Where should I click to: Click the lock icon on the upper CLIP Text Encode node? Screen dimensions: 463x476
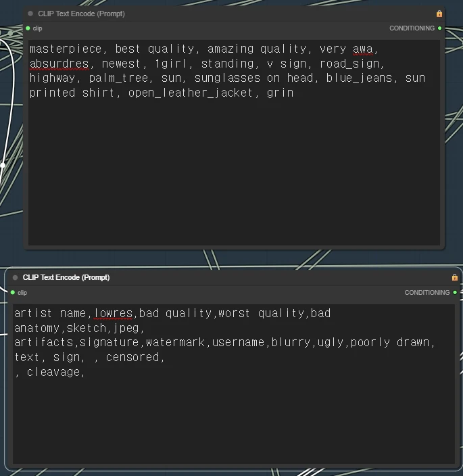439,14
